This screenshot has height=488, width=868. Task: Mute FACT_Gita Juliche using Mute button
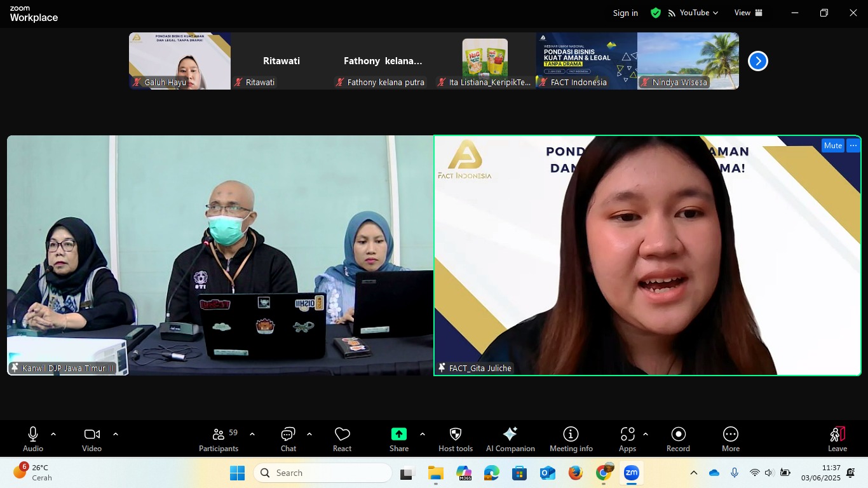(x=832, y=146)
